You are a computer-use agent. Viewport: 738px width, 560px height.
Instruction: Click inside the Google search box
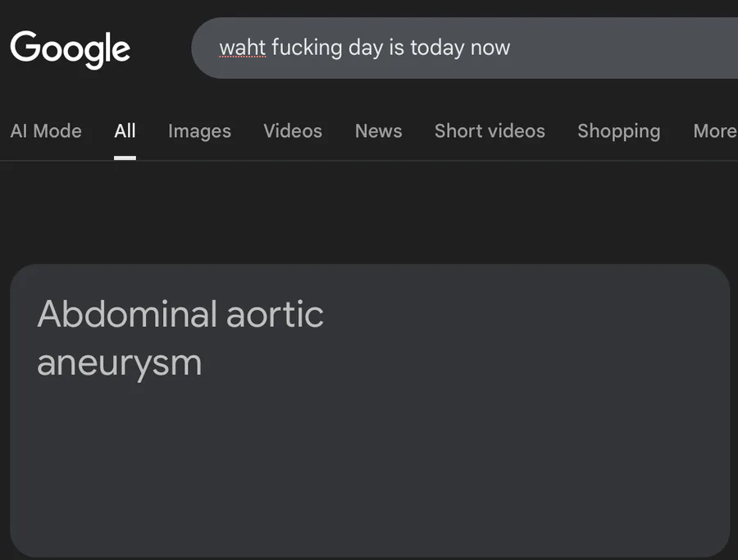point(465,48)
